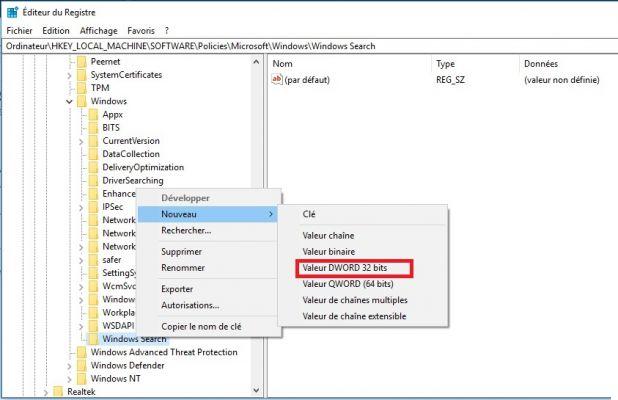Screen dimensions: 618x400
Task: Click the Registry Editor title bar icon
Action: (12, 12)
